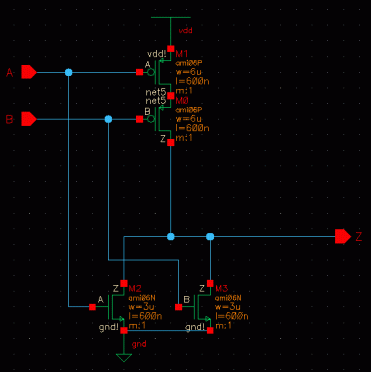Click the wire junction dot on net A

68,72
